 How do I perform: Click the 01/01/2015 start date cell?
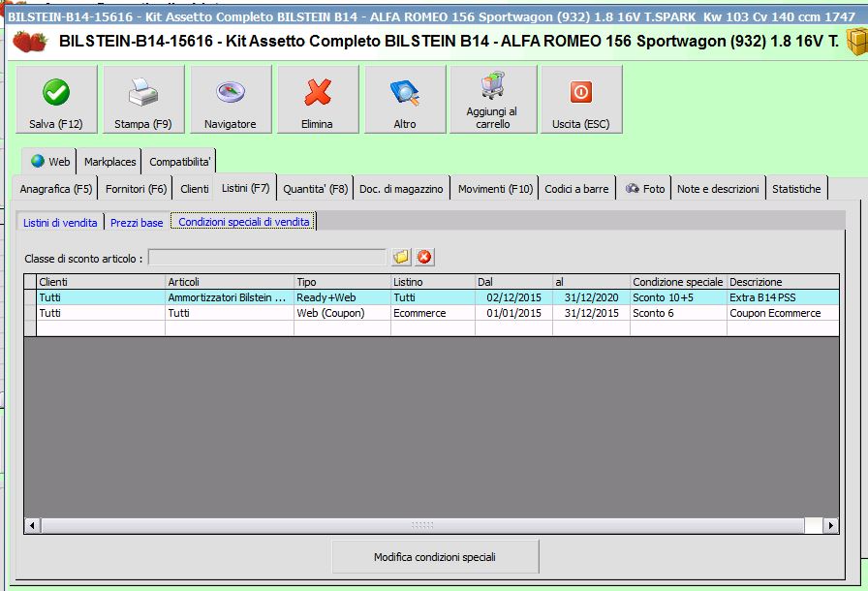tap(513, 313)
